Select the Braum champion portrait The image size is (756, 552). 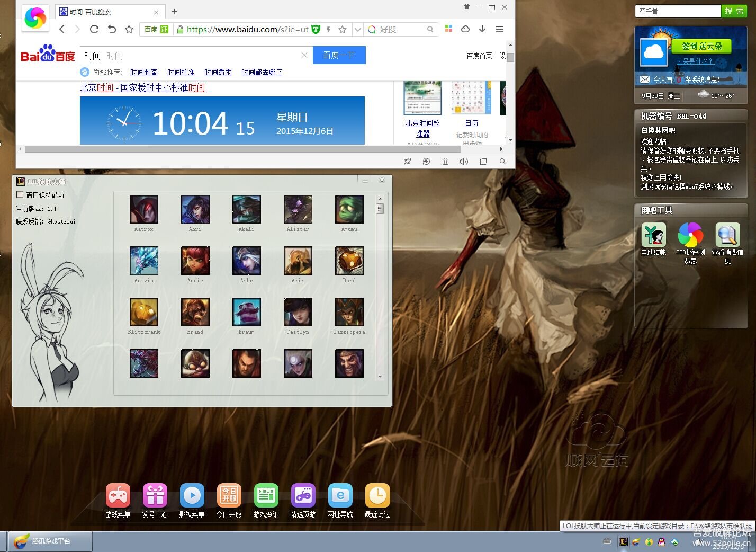click(x=247, y=312)
